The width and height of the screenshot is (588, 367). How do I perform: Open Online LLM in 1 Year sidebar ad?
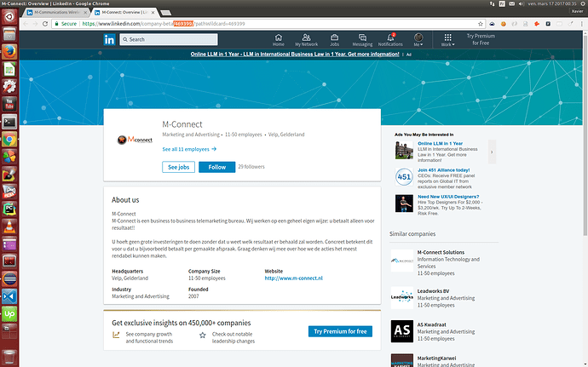point(440,143)
